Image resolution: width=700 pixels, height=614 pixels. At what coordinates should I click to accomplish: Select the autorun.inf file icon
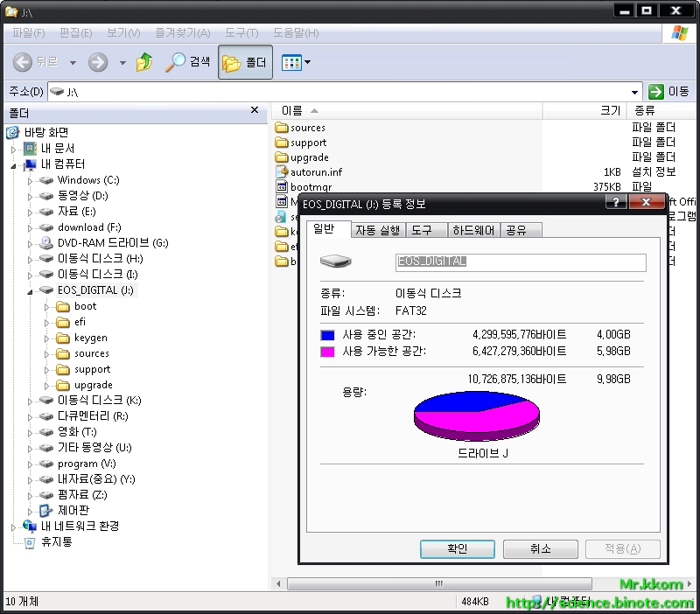pyautogui.click(x=282, y=172)
